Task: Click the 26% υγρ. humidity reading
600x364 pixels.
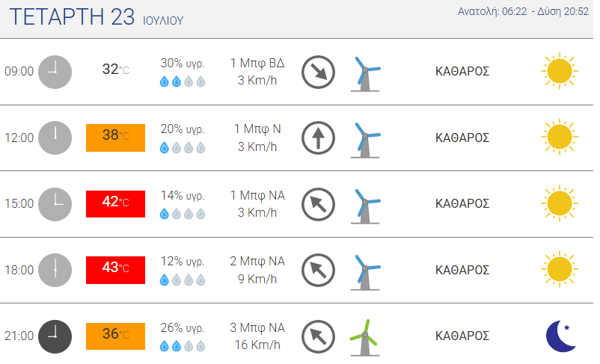Action: pos(183,327)
